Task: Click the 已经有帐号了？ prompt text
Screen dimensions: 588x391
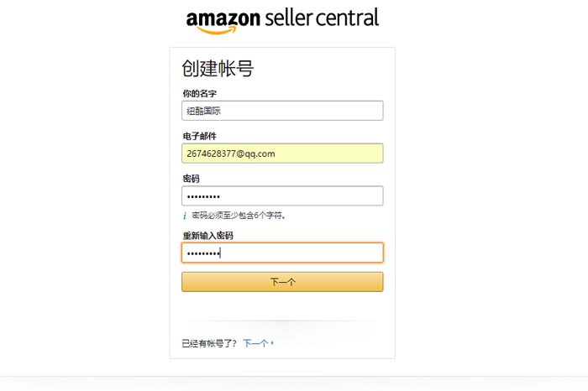Action: (210, 343)
